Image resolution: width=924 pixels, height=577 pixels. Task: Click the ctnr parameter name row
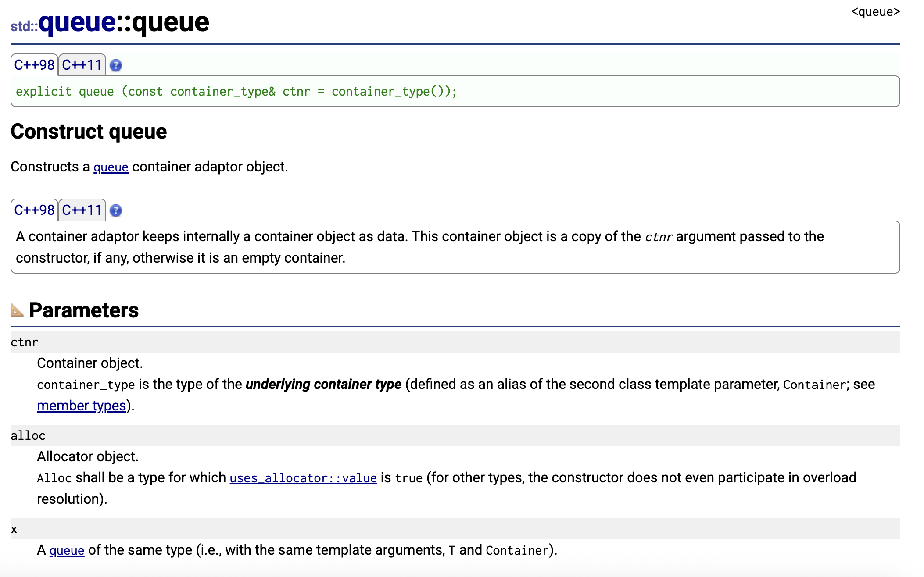(x=25, y=342)
